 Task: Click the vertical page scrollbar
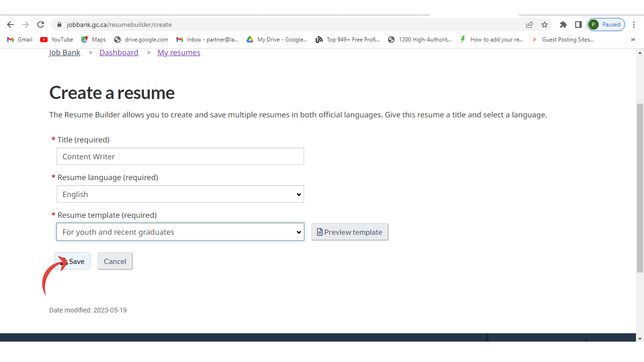tap(640, 189)
